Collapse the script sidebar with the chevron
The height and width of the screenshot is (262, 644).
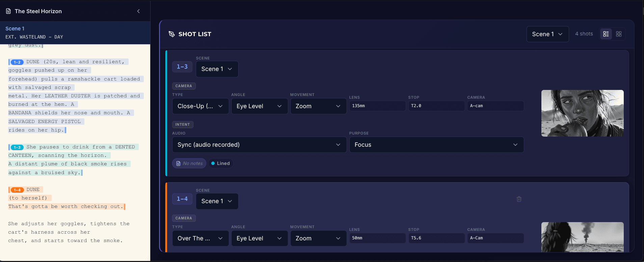[138, 11]
